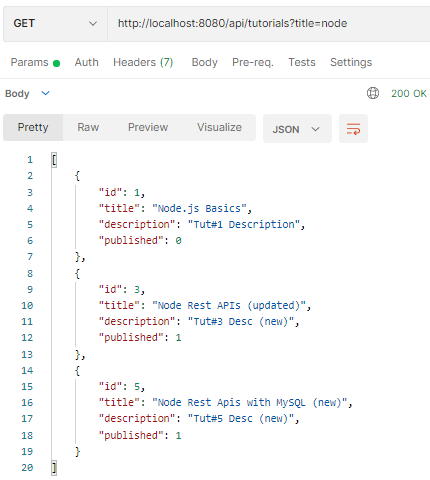Open the Pre-req. tab
This screenshot has width=430, height=480.
pos(253,62)
